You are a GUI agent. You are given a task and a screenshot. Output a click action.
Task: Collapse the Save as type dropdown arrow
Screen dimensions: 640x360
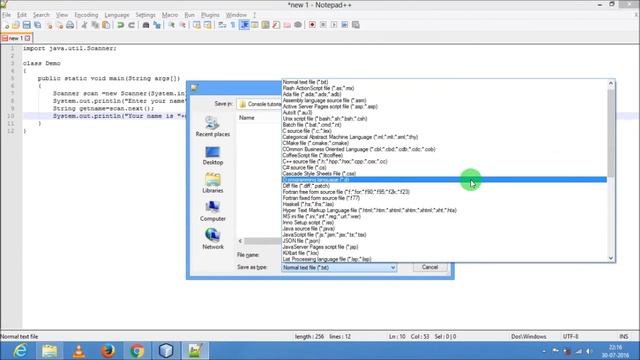393,268
